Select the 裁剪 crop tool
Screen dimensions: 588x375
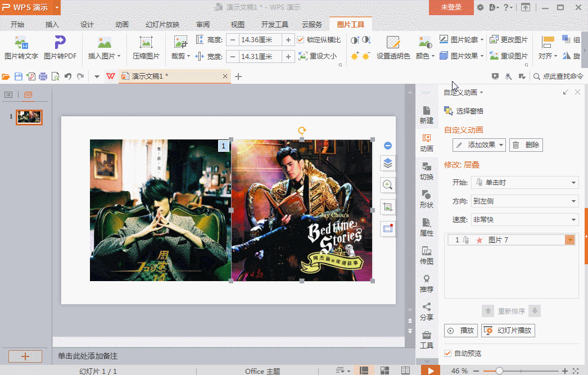(181, 48)
